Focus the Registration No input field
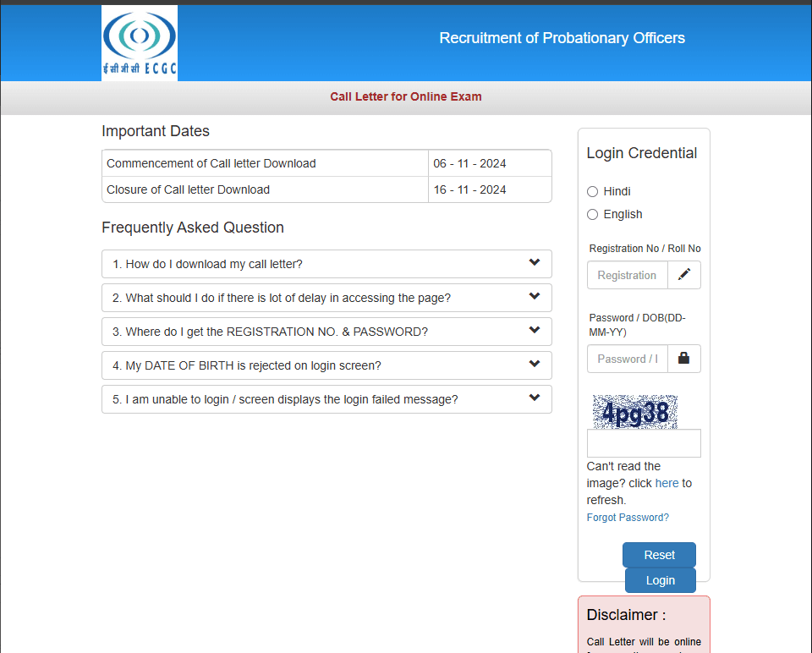 tap(627, 275)
